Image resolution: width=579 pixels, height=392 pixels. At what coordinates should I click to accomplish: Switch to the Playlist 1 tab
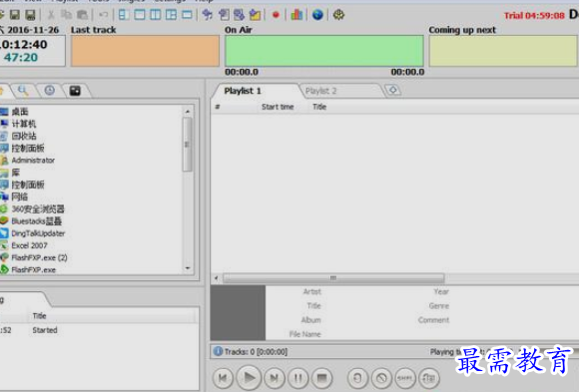click(243, 91)
